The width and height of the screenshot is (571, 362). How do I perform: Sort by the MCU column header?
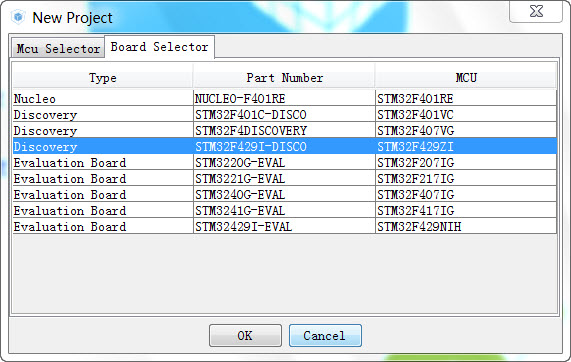point(466,78)
